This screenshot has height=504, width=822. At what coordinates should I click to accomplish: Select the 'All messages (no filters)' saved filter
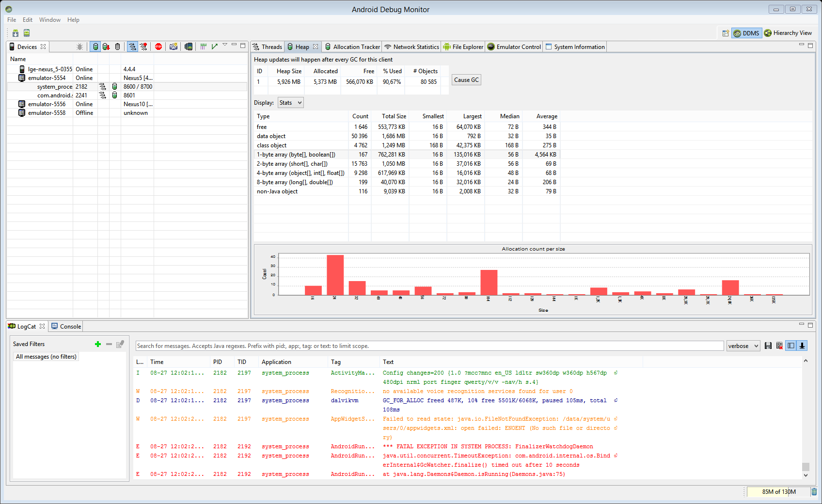point(46,357)
